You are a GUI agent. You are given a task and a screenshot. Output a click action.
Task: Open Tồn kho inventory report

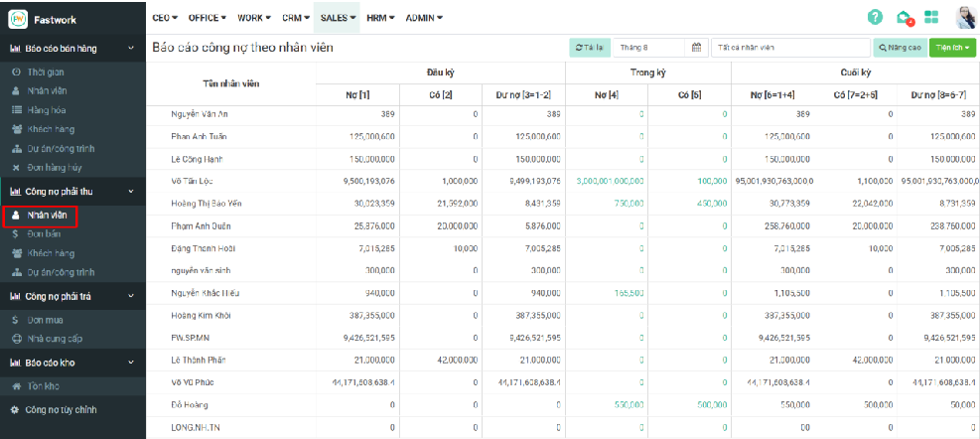click(x=45, y=385)
